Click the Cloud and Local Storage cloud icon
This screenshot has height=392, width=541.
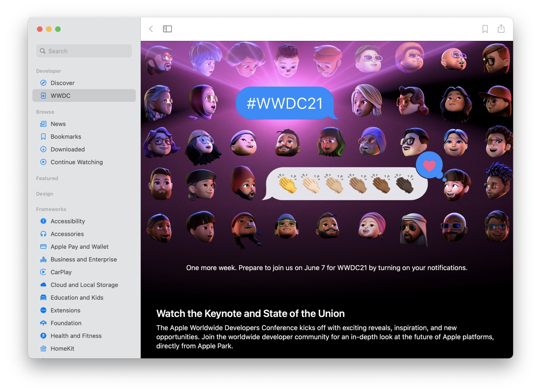click(43, 285)
